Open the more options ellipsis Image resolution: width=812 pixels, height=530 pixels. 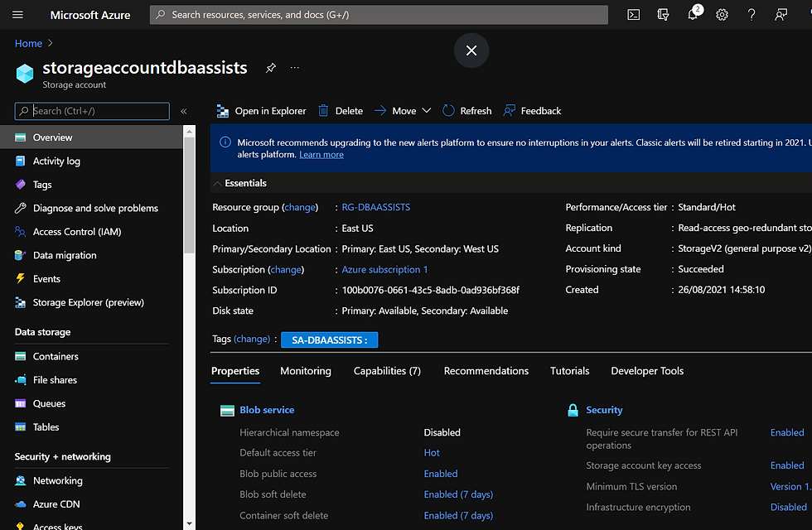(295, 68)
